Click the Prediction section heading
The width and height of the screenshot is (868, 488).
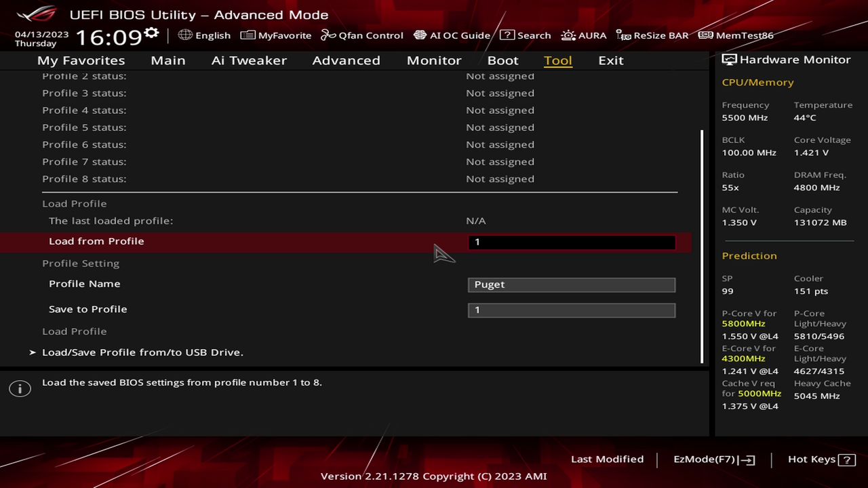coord(749,256)
